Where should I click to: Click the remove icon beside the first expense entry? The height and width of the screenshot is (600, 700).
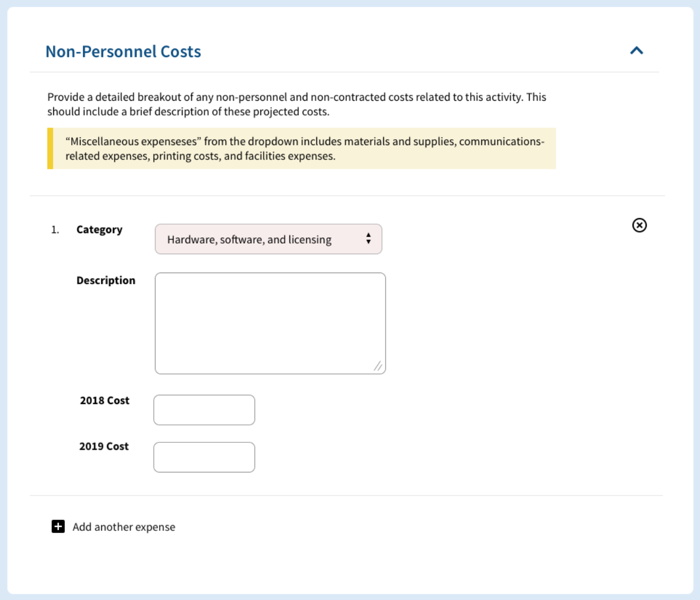(639, 225)
